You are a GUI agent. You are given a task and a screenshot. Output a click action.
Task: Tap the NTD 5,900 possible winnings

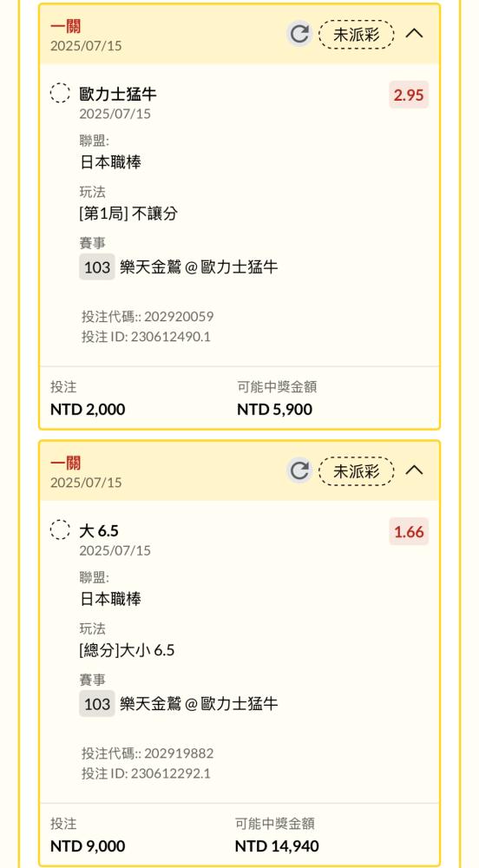[275, 409]
